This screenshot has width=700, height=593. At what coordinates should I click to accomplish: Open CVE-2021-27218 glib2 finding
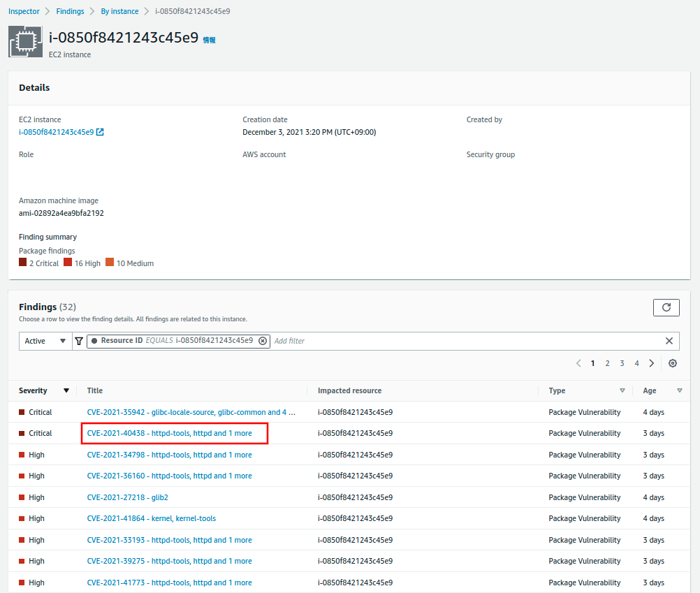(127, 497)
